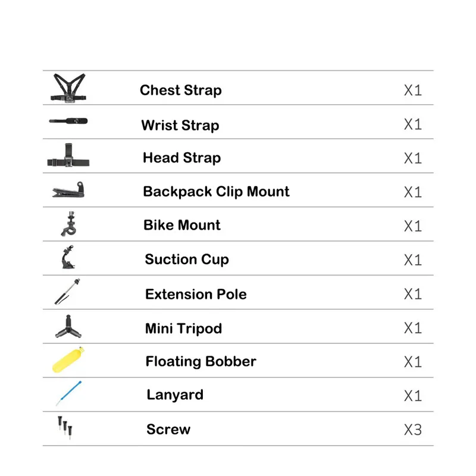The image size is (476, 476).
Task: Click the yellow floating bobber image
Action: point(68,359)
